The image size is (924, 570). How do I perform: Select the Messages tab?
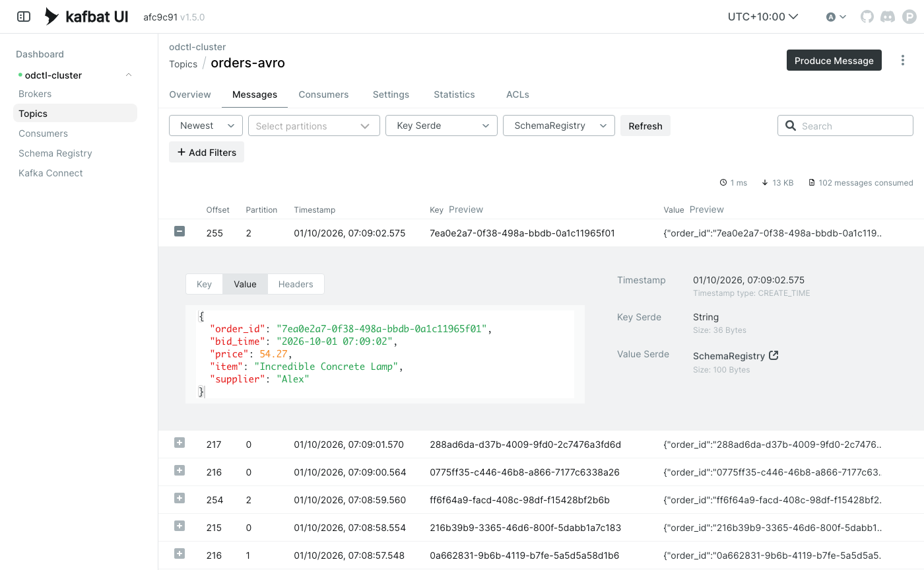(x=255, y=94)
